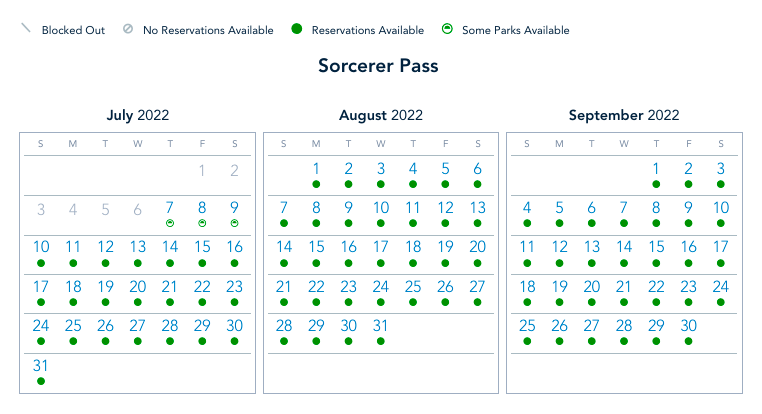Click the partial availability icon under July 7
This screenshot has height=414, width=762.
pyautogui.click(x=170, y=224)
